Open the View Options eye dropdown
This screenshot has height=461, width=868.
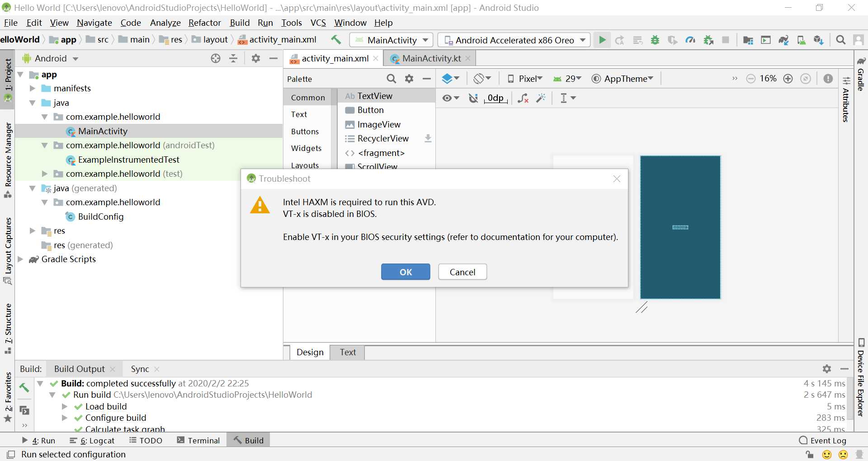450,98
